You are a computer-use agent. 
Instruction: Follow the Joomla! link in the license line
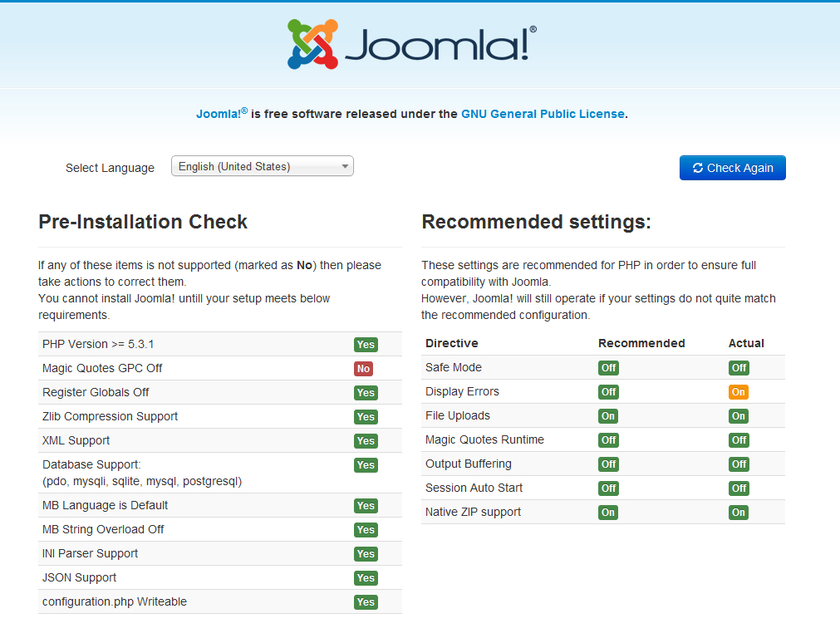[221, 114]
